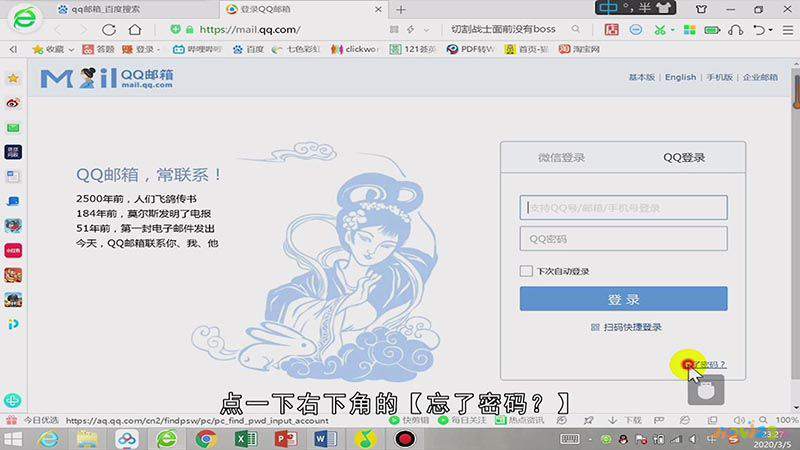Click the search magnifier icon in toolbar
Viewport: 800px width, 450px height.
[576, 30]
